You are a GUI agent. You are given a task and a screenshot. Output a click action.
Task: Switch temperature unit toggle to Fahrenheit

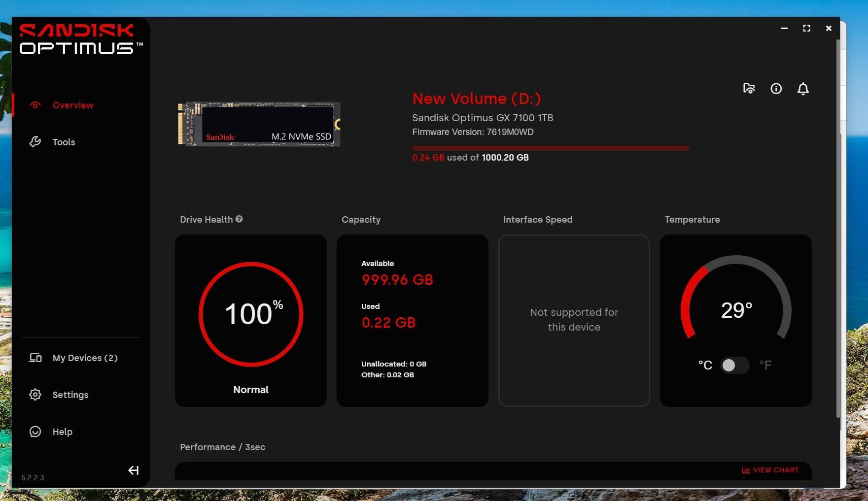[734, 365]
